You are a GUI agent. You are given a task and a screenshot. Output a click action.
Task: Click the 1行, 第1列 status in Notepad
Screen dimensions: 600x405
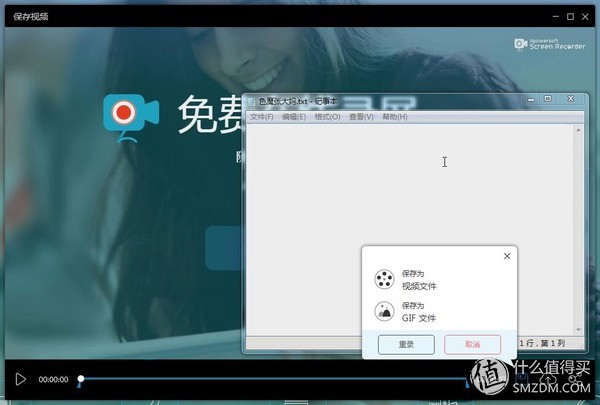[542, 343]
